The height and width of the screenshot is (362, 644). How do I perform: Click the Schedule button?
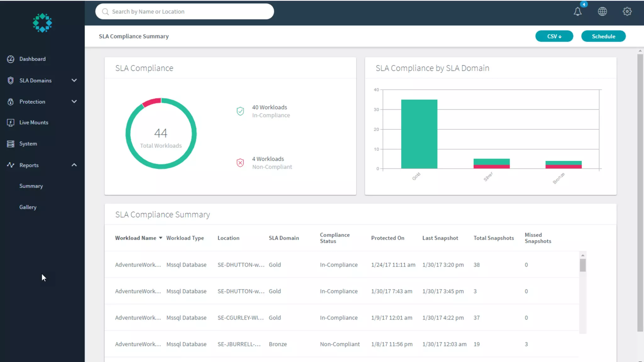click(603, 36)
